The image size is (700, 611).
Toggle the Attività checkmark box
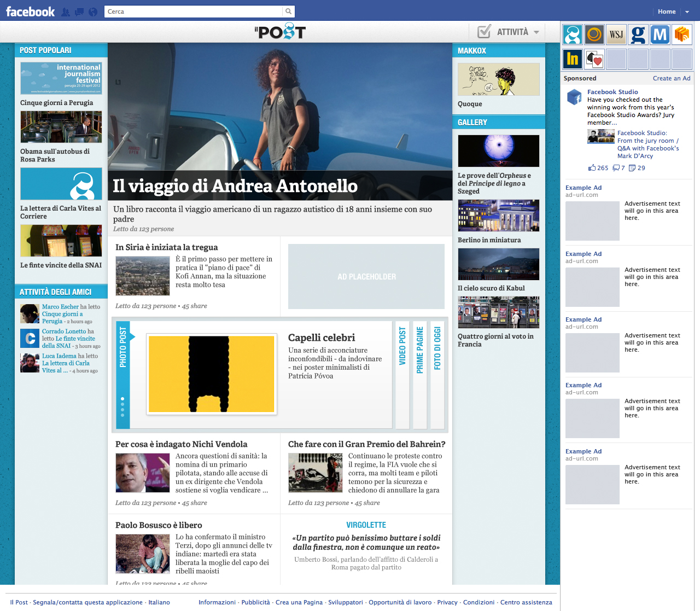[484, 32]
